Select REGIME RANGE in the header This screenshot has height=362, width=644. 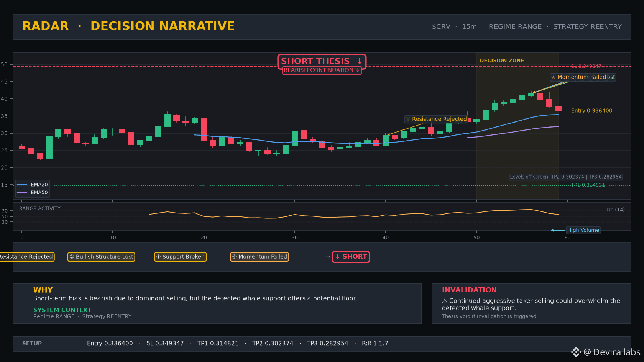[515, 27]
